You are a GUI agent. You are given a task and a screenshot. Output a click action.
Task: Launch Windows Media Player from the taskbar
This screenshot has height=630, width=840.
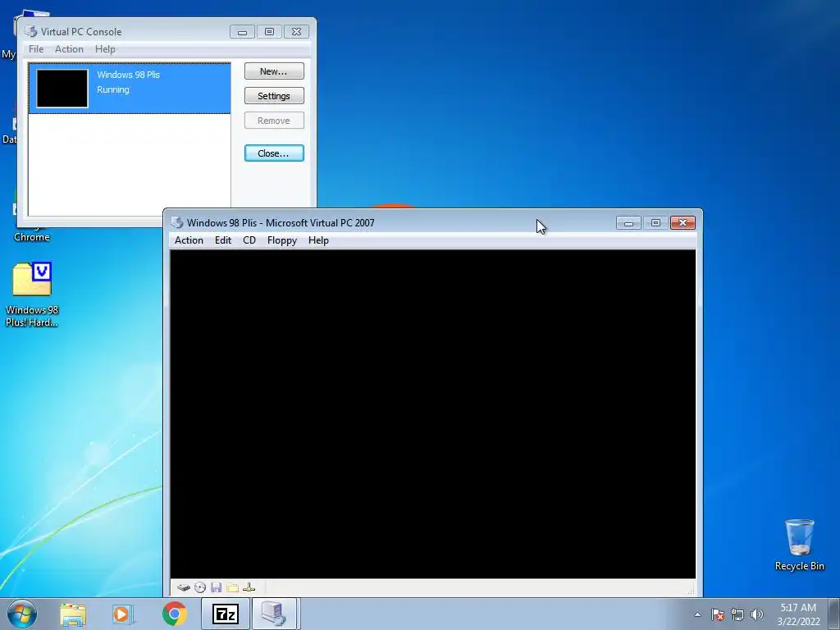click(123, 614)
